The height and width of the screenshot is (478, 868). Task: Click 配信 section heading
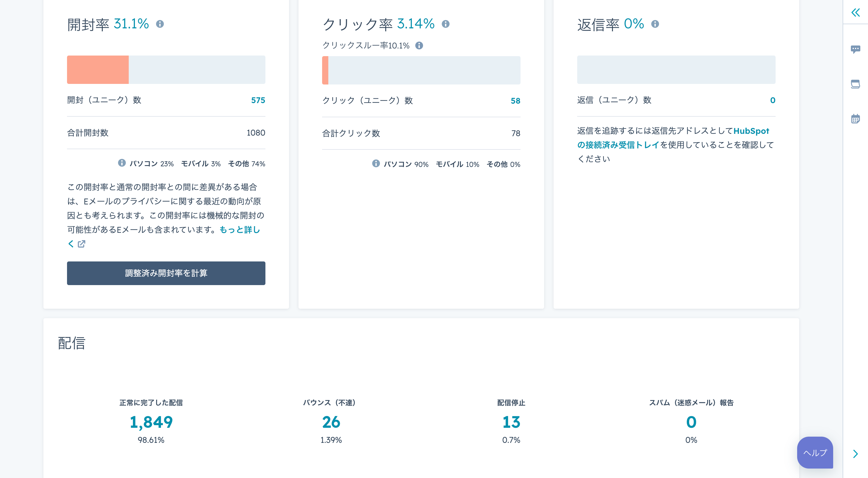click(71, 343)
